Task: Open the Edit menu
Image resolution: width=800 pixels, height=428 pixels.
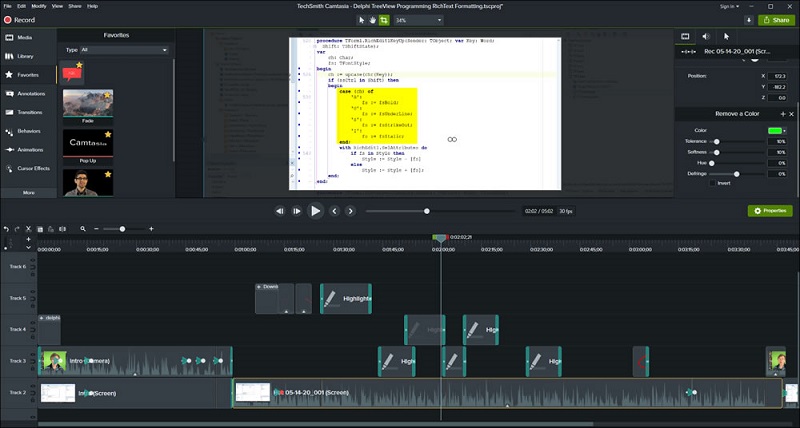Action: coord(21,6)
